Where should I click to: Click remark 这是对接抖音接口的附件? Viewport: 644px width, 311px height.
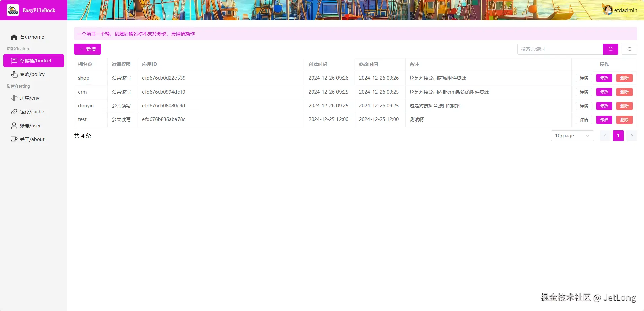pyautogui.click(x=436, y=106)
